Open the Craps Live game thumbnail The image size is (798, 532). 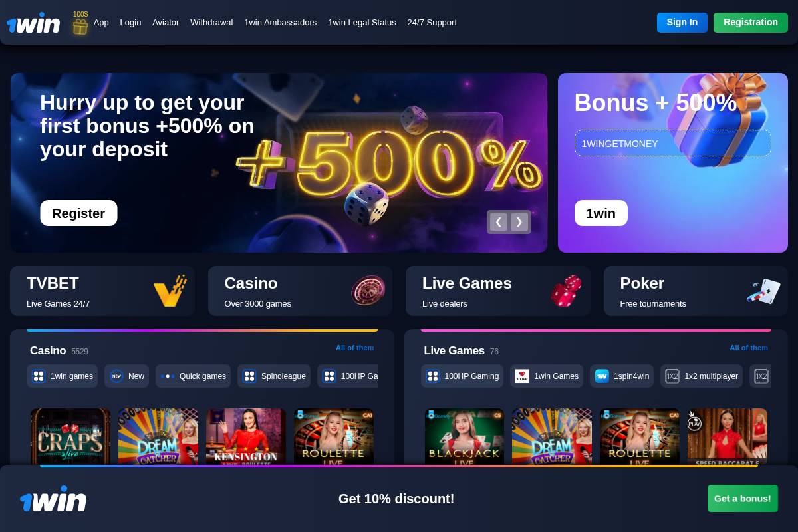70,436
